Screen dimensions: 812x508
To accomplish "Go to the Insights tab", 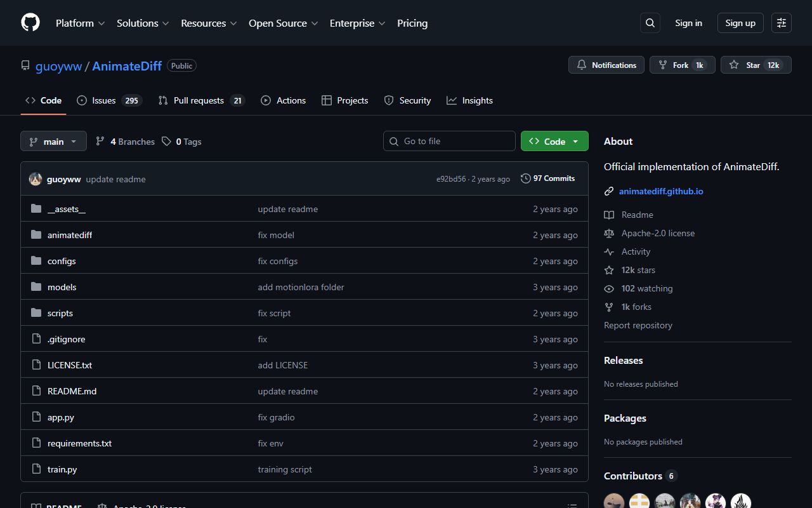I will [x=469, y=100].
